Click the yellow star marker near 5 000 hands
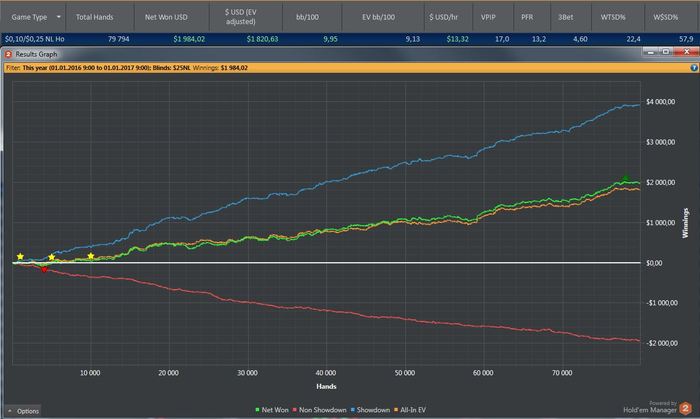 point(52,257)
